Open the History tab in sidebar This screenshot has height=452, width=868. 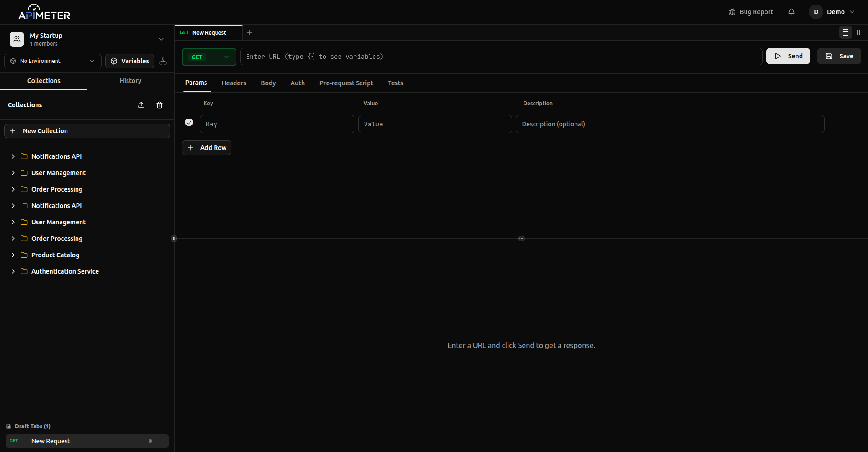coord(130,81)
